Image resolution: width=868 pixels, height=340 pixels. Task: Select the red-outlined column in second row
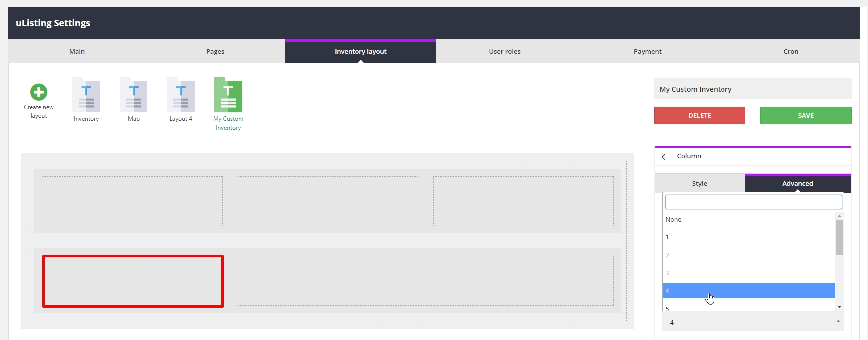(x=133, y=281)
